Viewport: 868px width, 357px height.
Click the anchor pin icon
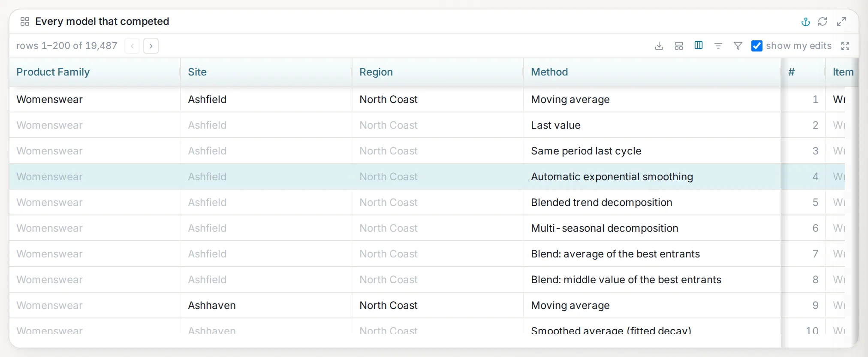[x=805, y=22]
